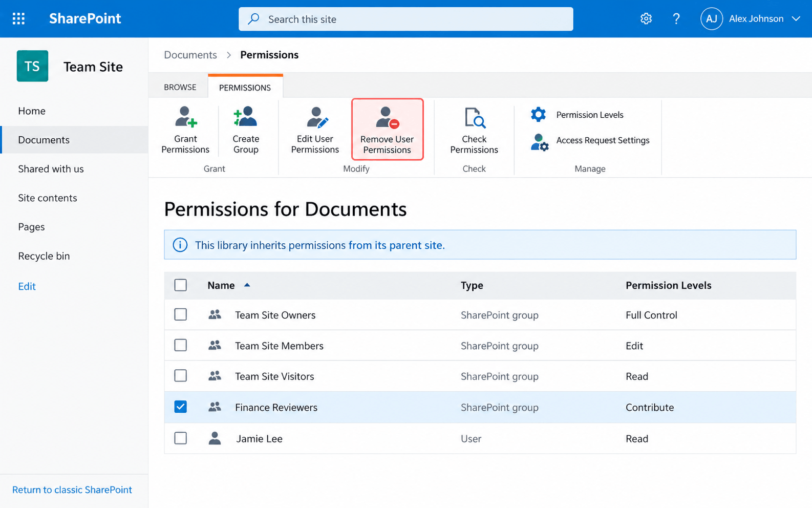Check the Team Site Members checkbox
The height and width of the screenshot is (508, 812).
(x=181, y=345)
